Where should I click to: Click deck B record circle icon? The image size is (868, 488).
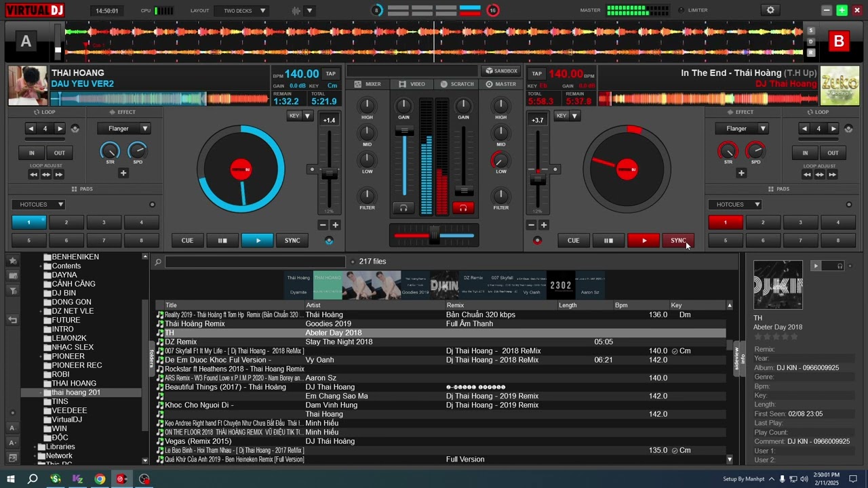537,241
